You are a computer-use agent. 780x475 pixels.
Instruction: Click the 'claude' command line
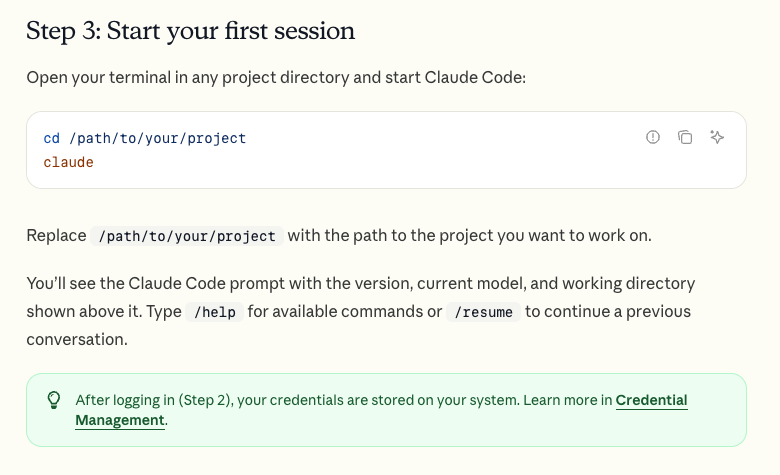(68, 162)
